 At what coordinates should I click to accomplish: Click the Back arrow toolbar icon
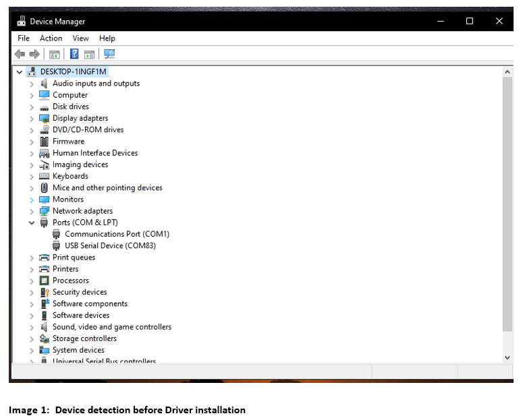(x=20, y=54)
